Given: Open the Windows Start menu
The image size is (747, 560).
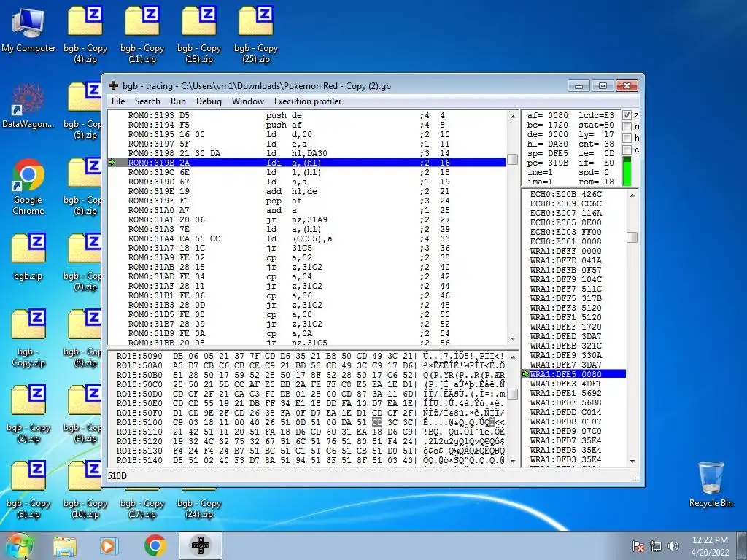Looking at the screenshot, I should pos(19,545).
